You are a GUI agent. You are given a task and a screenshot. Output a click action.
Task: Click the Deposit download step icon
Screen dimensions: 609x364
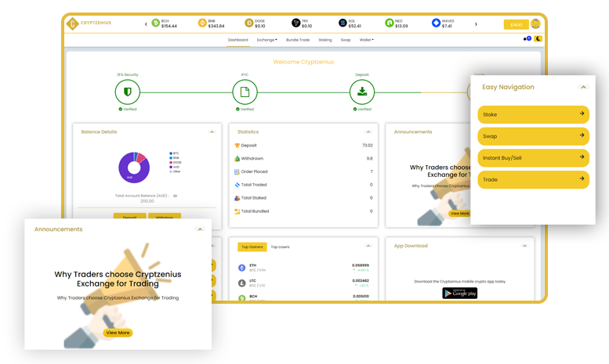(361, 92)
